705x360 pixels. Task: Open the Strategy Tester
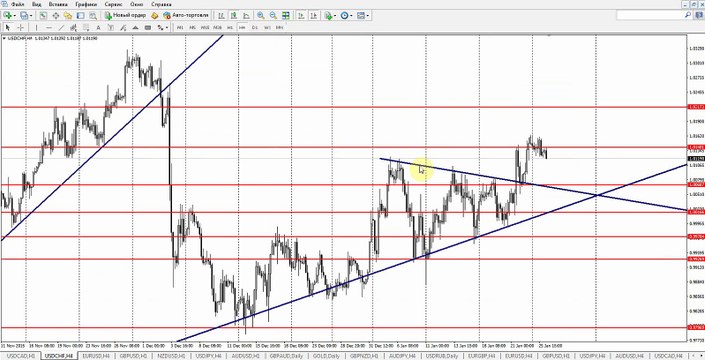(x=93, y=16)
